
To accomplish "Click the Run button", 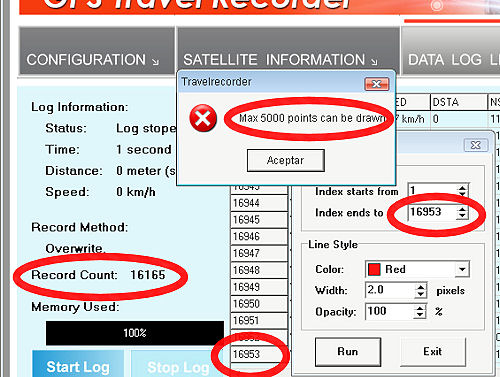I will tap(348, 352).
